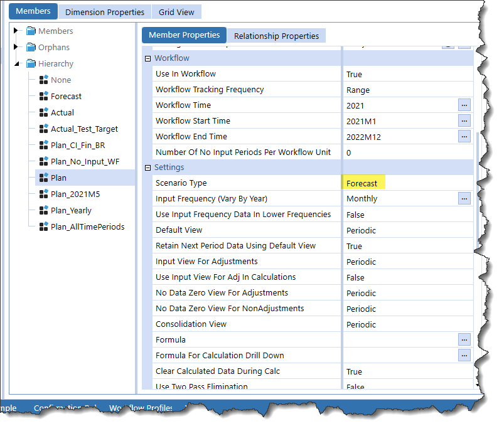Click Use Input View For Adj value False

pyautogui.click(x=355, y=278)
